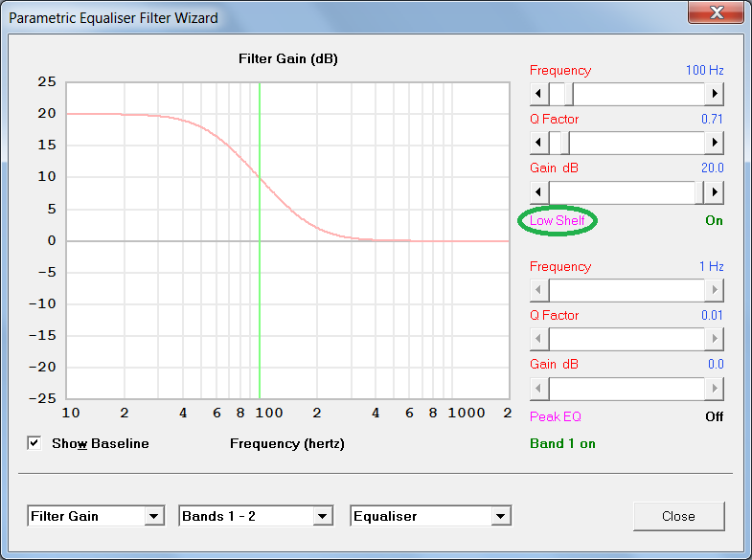Click the Low Shelf filter type label
The width and height of the screenshot is (752, 560).
[x=557, y=220]
